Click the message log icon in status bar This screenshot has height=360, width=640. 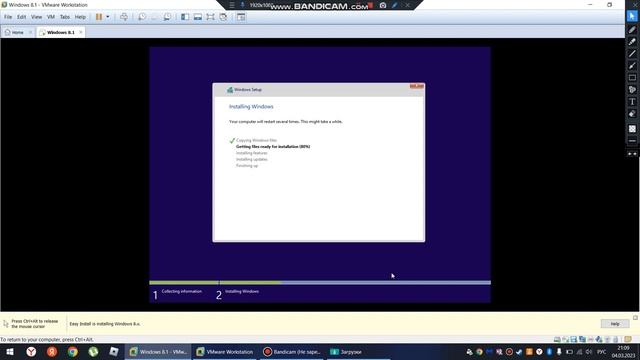coord(628,339)
